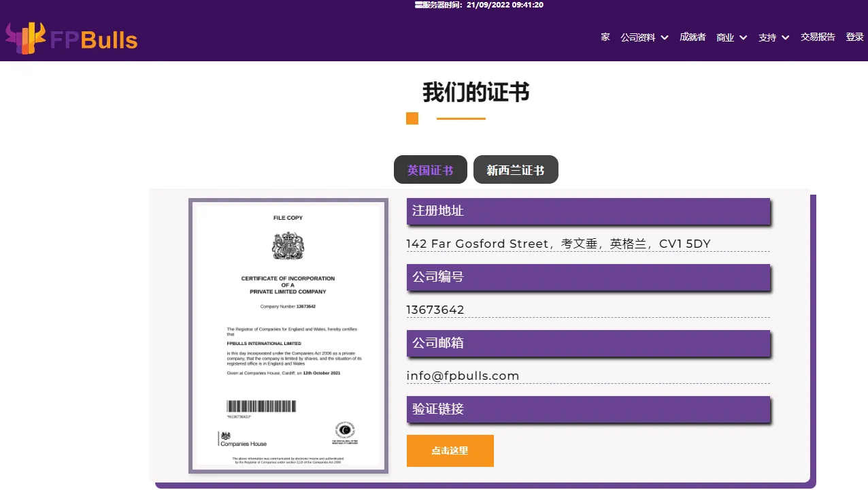The height and width of the screenshot is (490, 868).
Task: Select company number 13673642 text
Action: click(x=435, y=310)
